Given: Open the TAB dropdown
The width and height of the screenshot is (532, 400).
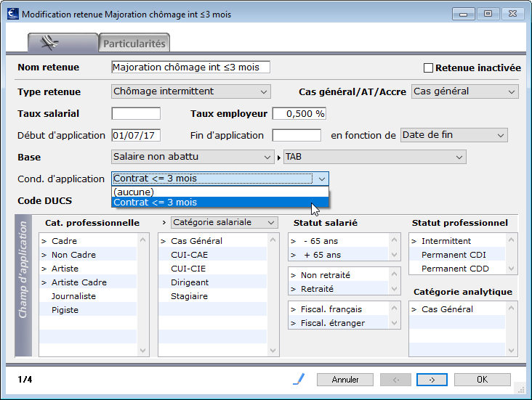Looking at the screenshot, I should tap(374, 157).
